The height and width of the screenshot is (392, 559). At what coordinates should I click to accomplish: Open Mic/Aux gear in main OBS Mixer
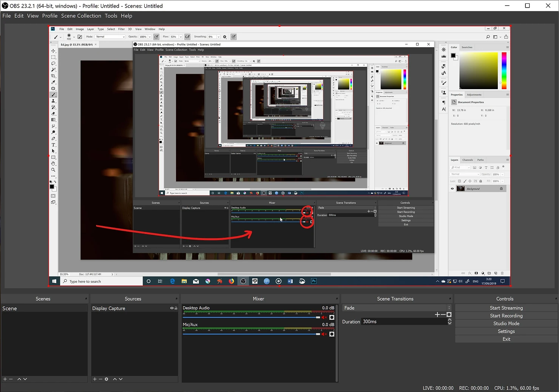[x=332, y=334]
